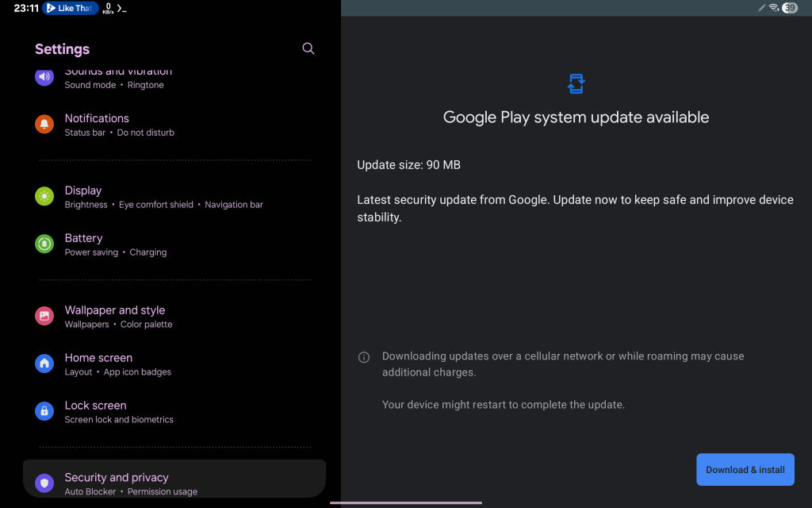Tap the 23:11 clock in the status bar
This screenshot has width=812, height=508.
click(x=26, y=8)
